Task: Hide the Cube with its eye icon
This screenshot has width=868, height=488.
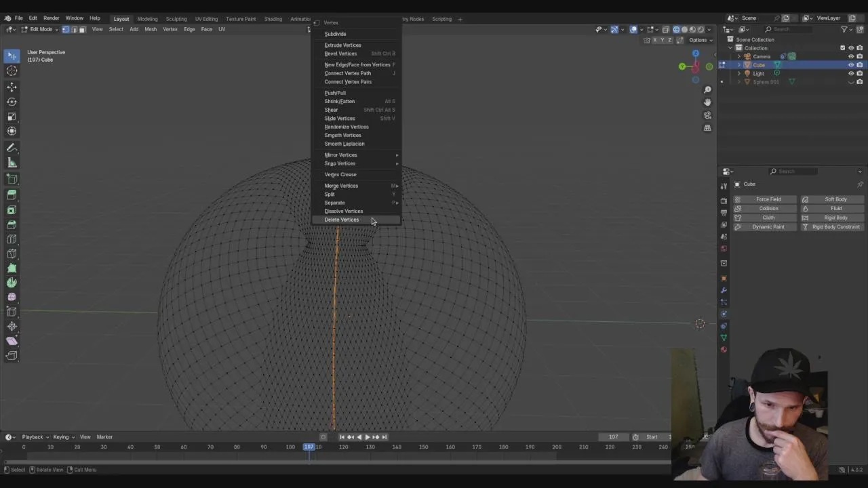Action: click(851, 65)
